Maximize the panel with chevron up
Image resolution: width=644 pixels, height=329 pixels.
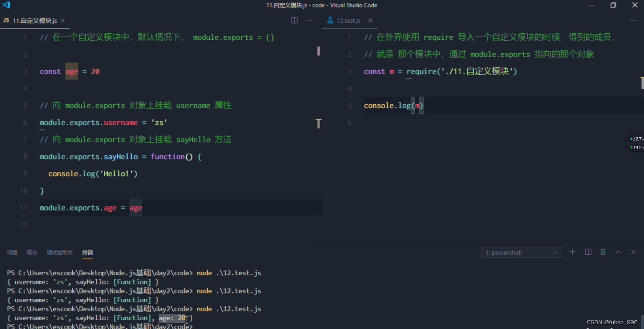point(618,252)
